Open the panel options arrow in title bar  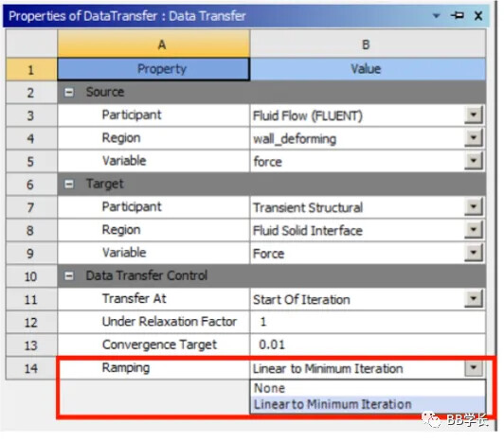436,15
